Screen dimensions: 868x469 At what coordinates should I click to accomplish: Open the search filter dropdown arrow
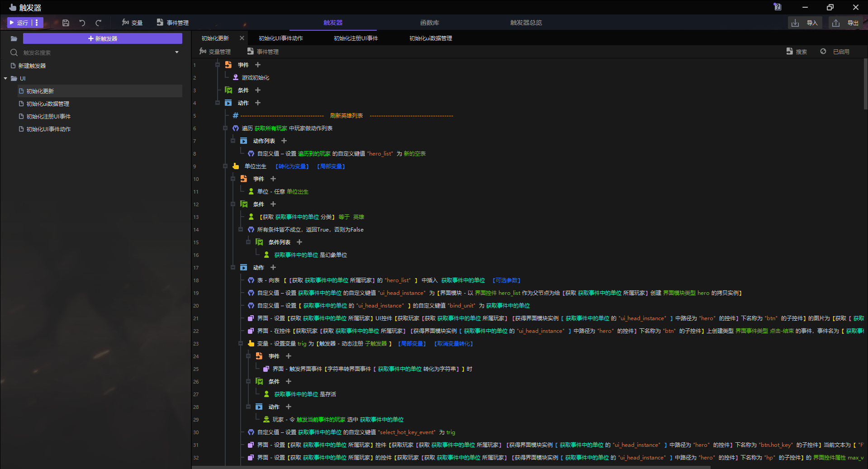pos(177,52)
